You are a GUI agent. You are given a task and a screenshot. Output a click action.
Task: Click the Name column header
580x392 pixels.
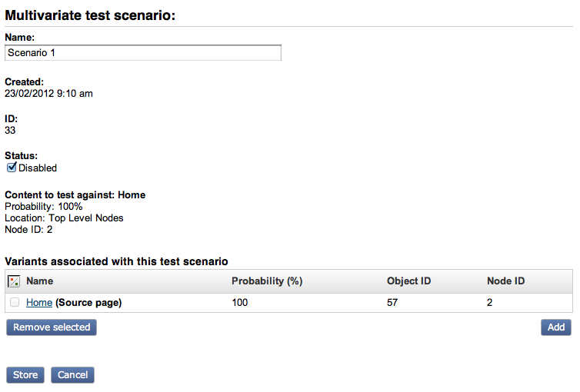coord(39,281)
